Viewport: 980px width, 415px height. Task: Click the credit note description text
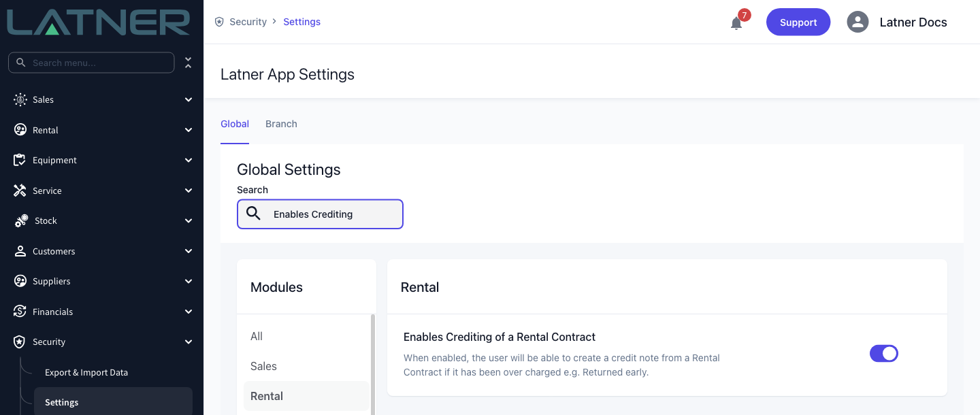(x=561, y=365)
